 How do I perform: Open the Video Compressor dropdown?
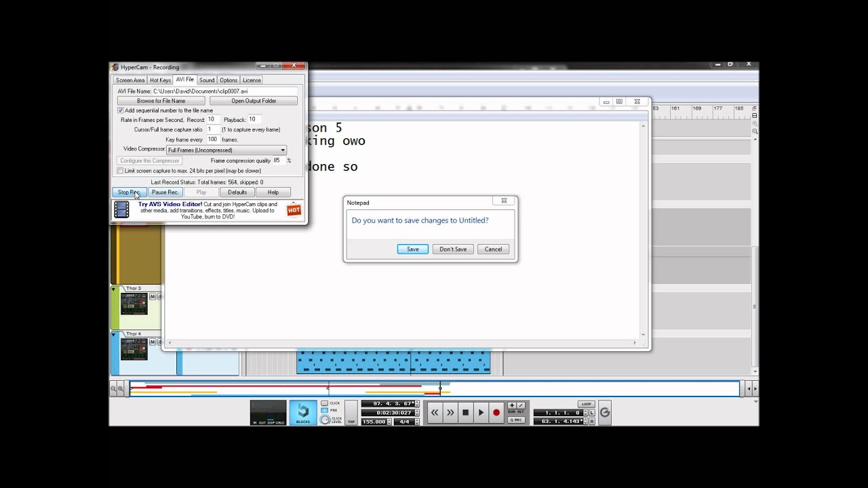tap(226, 150)
